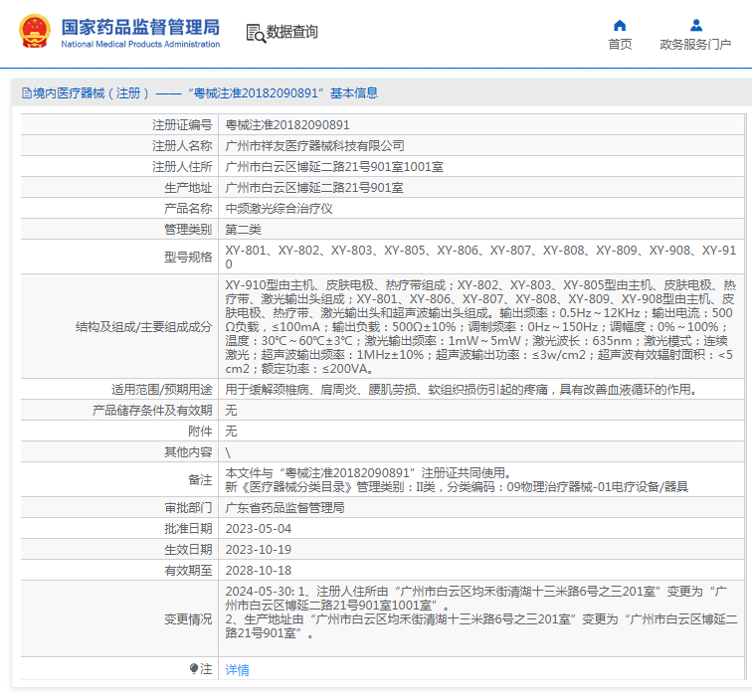Click the 首页 label

(620, 45)
